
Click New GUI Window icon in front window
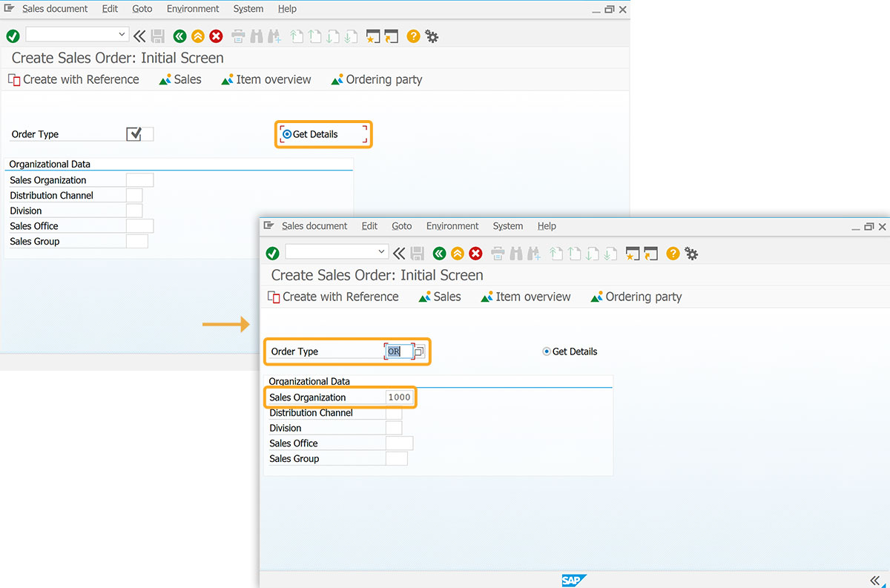click(633, 253)
